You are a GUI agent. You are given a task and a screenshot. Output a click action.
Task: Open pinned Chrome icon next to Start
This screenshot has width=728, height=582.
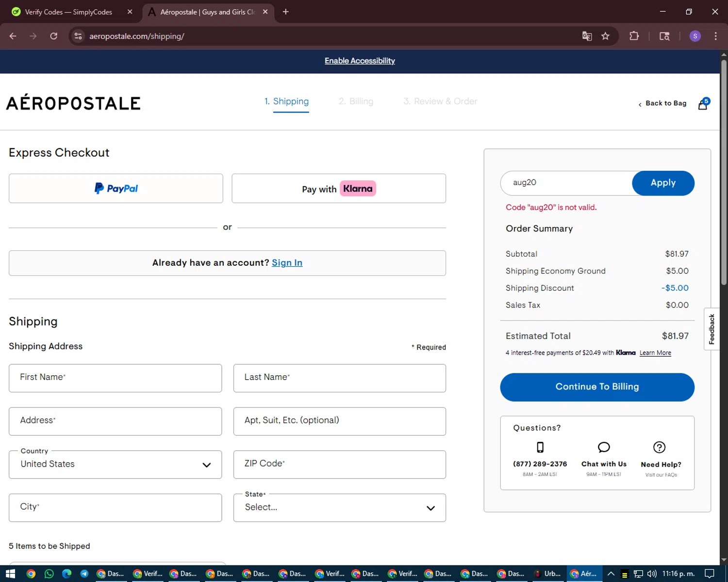coord(31,574)
